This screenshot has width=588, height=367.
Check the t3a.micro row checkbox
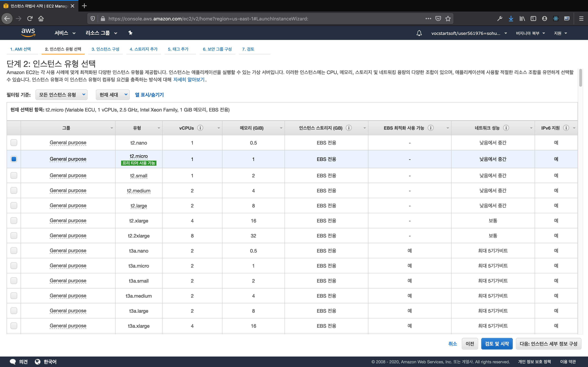pyautogui.click(x=14, y=266)
